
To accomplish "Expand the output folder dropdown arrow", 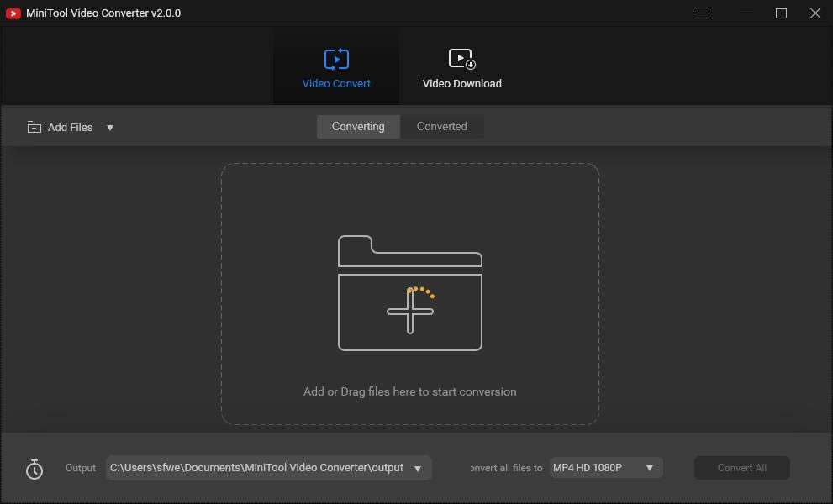I will pyautogui.click(x=418, y=469).
